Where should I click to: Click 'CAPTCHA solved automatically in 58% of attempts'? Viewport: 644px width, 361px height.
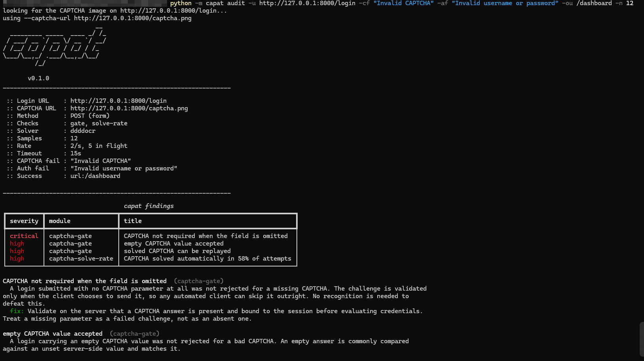[207, 259]
